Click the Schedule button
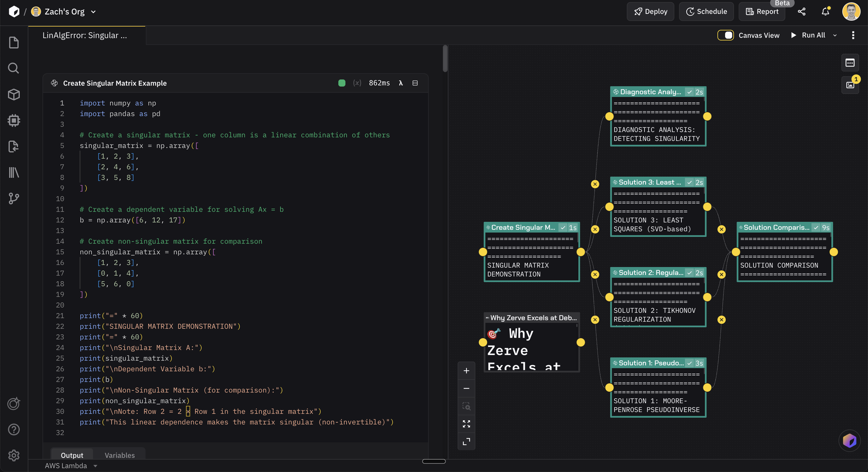 click(706, 12)
